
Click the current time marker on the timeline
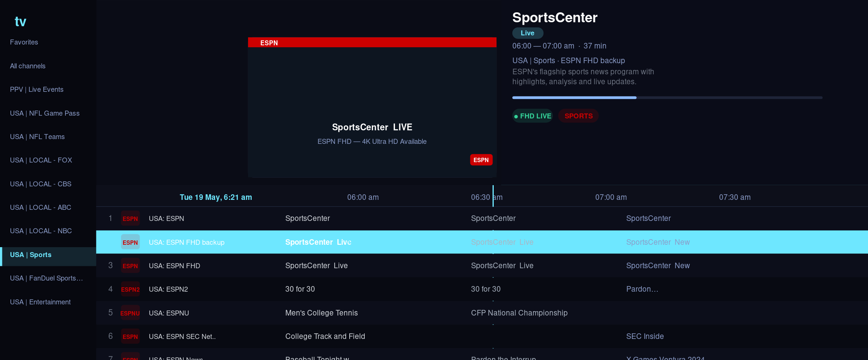pyautogui.click(x=493, y=196)
